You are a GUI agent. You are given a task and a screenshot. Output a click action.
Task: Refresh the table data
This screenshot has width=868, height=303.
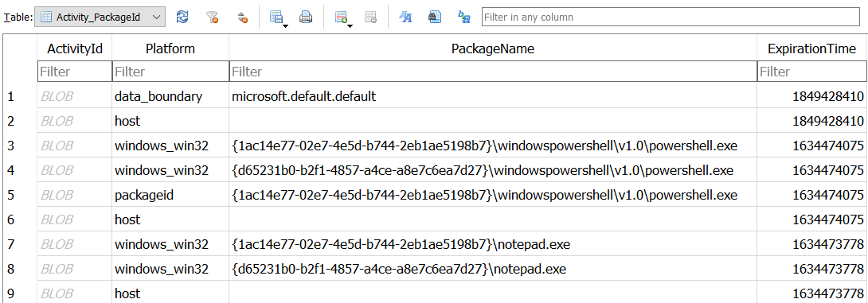tap(182, 17)
